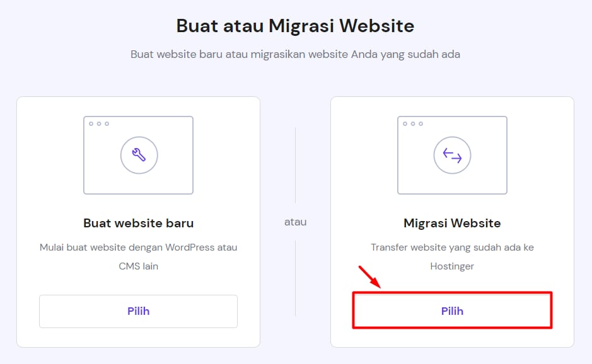This screenshot has height=364, width=592.
Task: Select the "Migrasi Website" card heading
Action: click(452, 223)
